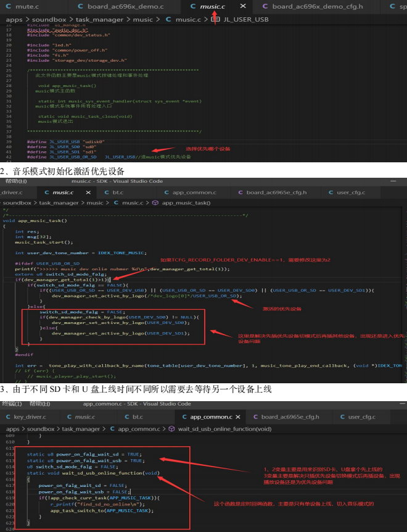407x532 pixels.
Task: Click C icon on bt.c tab, music.c - SDK window
Action: pyautogui.click(x=107, y=193)
